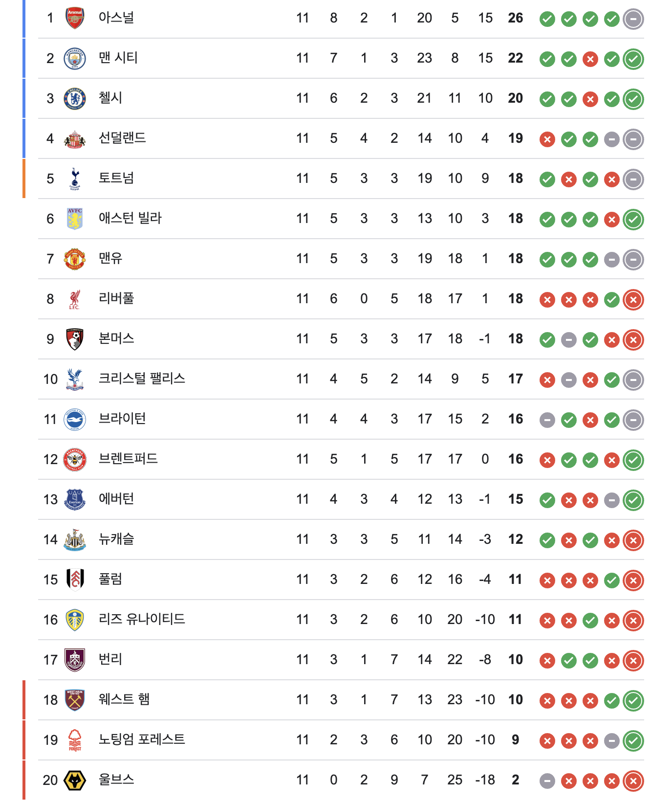Click Wolves' first gray draw form icon
The image size is (672, 804).
click(547, 781)
